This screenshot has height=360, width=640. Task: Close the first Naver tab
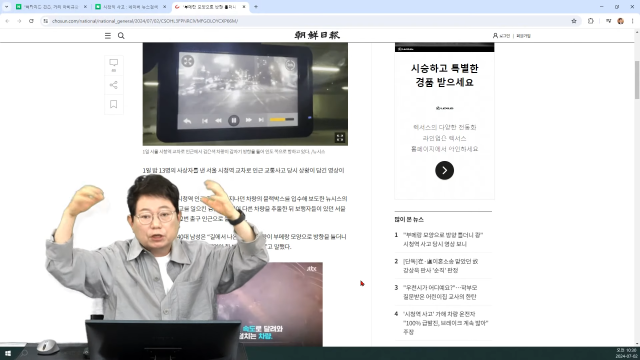(x=85, y=7)
